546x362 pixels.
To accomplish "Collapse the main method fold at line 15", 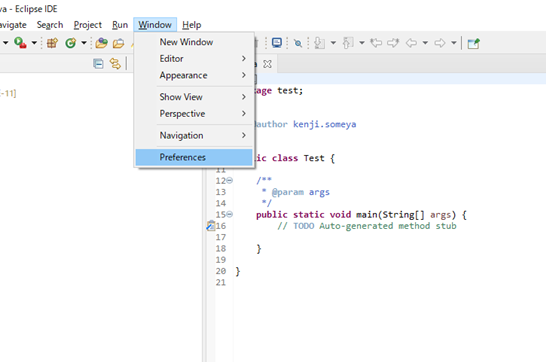I will (x=229, y=214).
